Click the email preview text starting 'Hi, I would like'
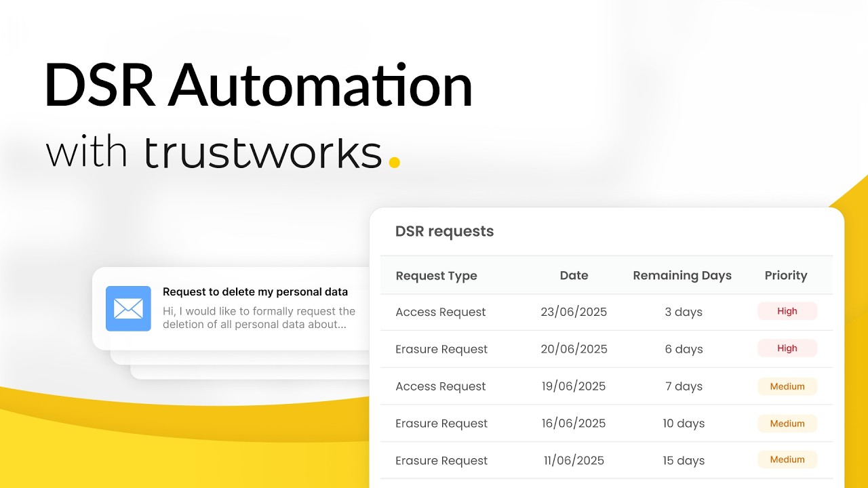868x488 pixels. coord(259,318)
